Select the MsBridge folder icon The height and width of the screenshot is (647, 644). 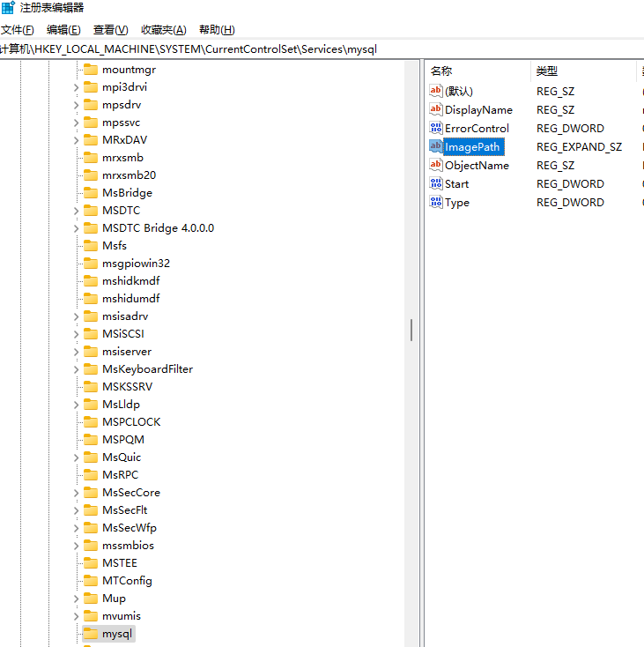click(90, 193)
